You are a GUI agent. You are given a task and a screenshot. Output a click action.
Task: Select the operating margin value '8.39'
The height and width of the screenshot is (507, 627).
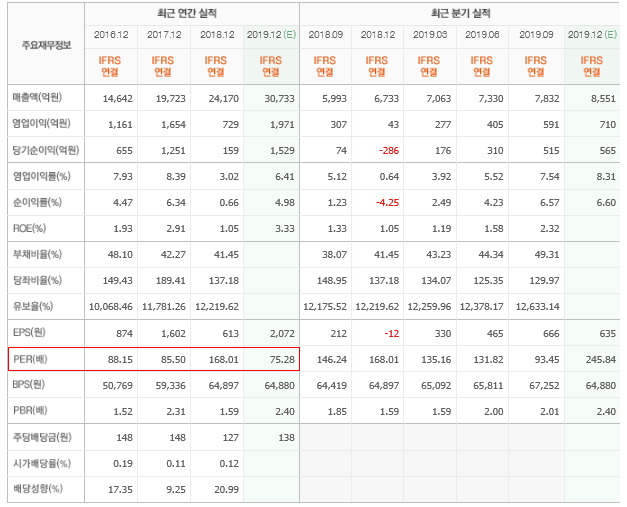(176, 177)
